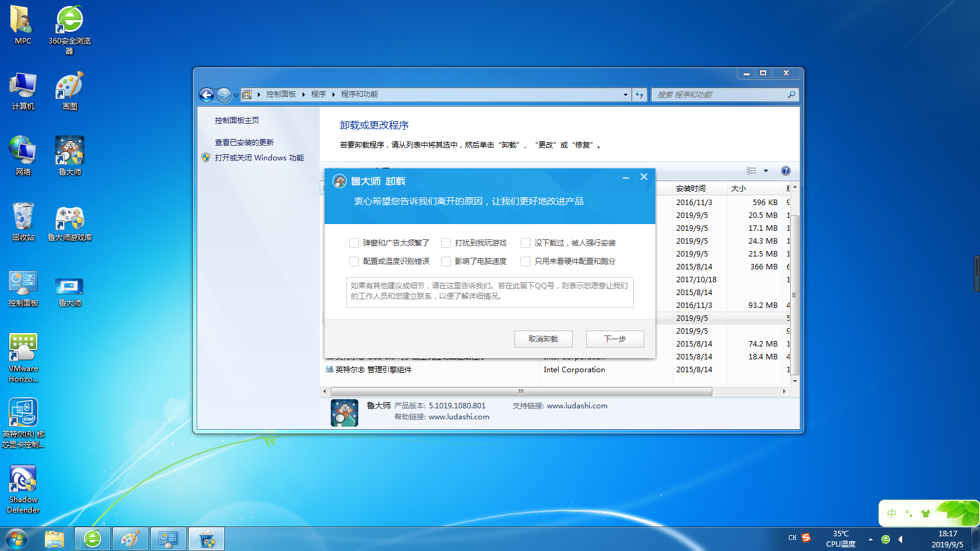Click the horizontal scrollbar in program list

(x=521, y=391)
